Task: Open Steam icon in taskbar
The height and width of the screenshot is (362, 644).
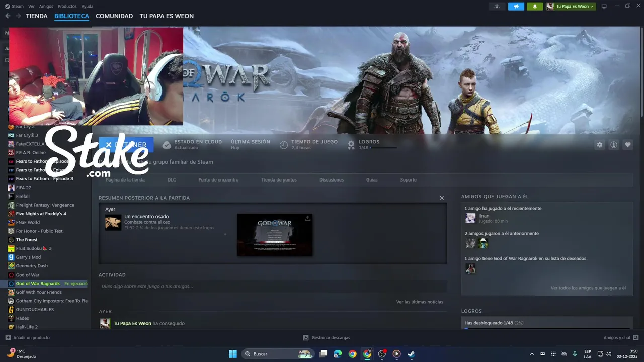Action: pos(411,354)
